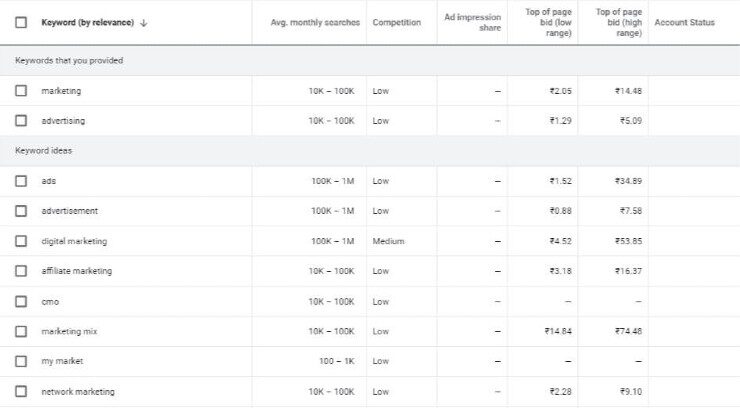Screen dimensions: 740x408
Task: Click the sort arrow beside Keyword (by relevance)
Action: [144, 23]
